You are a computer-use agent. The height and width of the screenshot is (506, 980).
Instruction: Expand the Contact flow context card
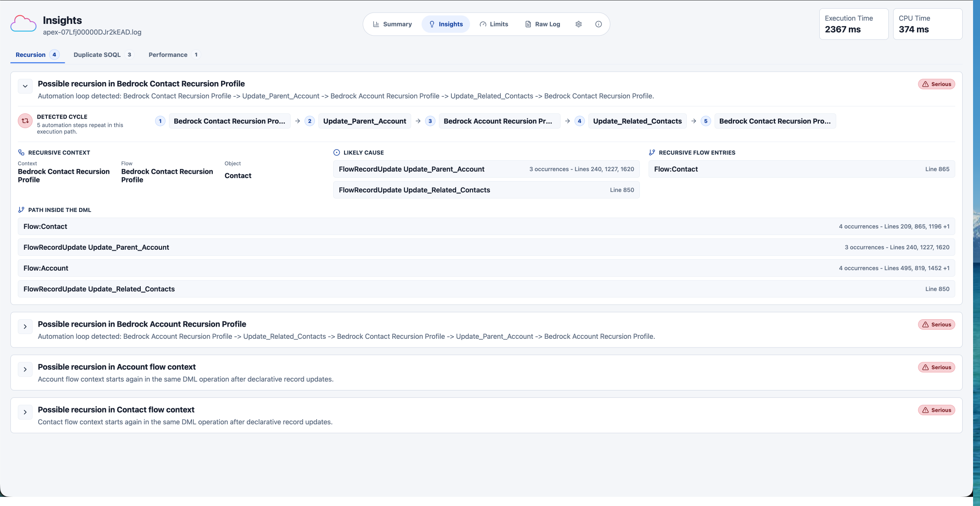coord(25,412)
